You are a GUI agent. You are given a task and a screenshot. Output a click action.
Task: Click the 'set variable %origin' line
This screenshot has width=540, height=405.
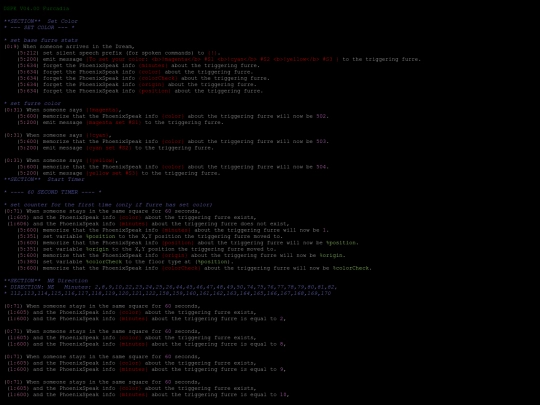147,249
